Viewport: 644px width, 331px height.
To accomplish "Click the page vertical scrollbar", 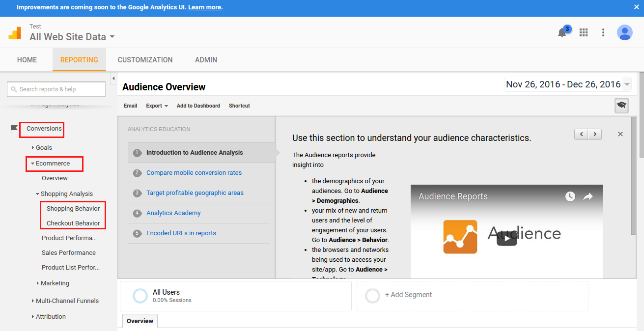I will tap(641, 115).
